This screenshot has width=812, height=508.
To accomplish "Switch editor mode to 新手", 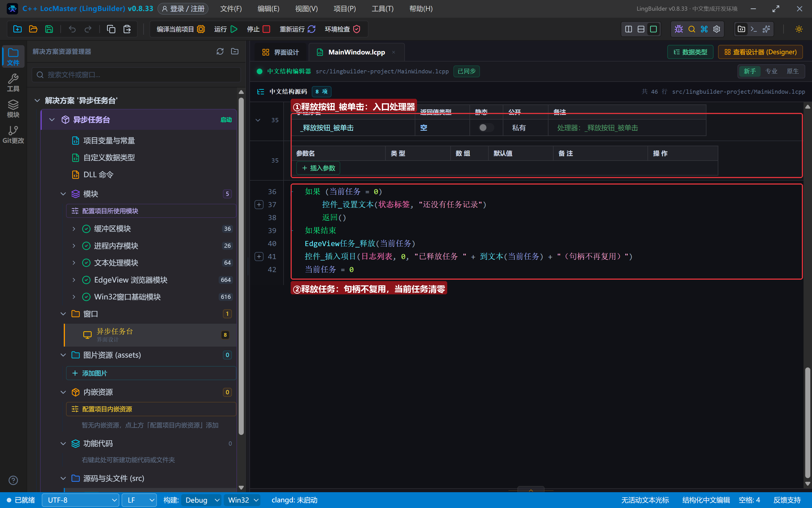I will coord(750,71).
